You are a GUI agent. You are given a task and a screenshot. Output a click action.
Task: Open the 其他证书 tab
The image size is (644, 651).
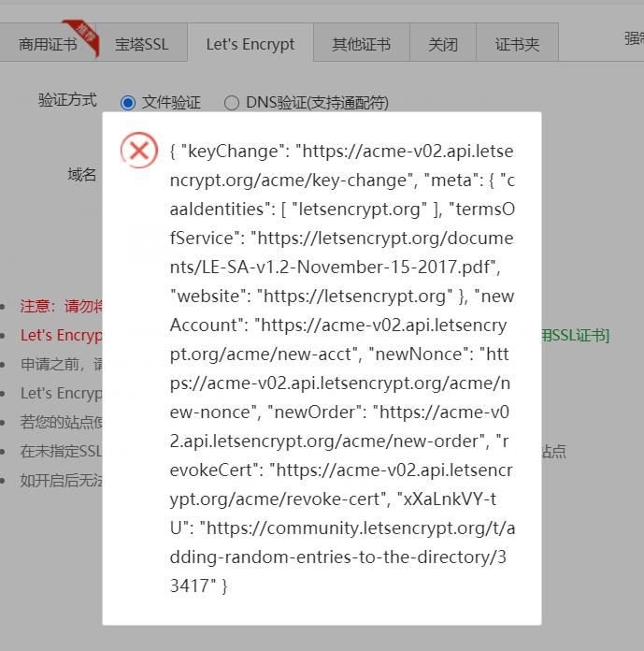coord(362,43)
